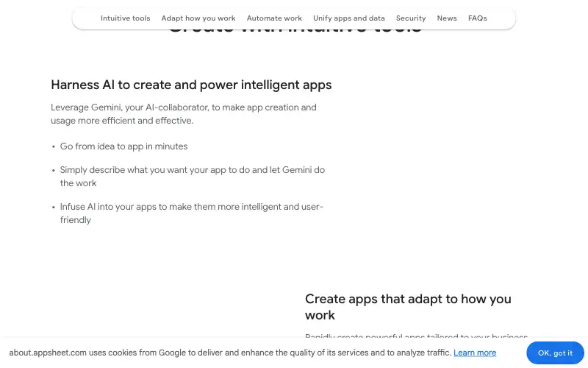Viewport: 588px width, 368px height.
Task: Click the Leverage Gemini paragraph text
Action: tap(184, 114)
